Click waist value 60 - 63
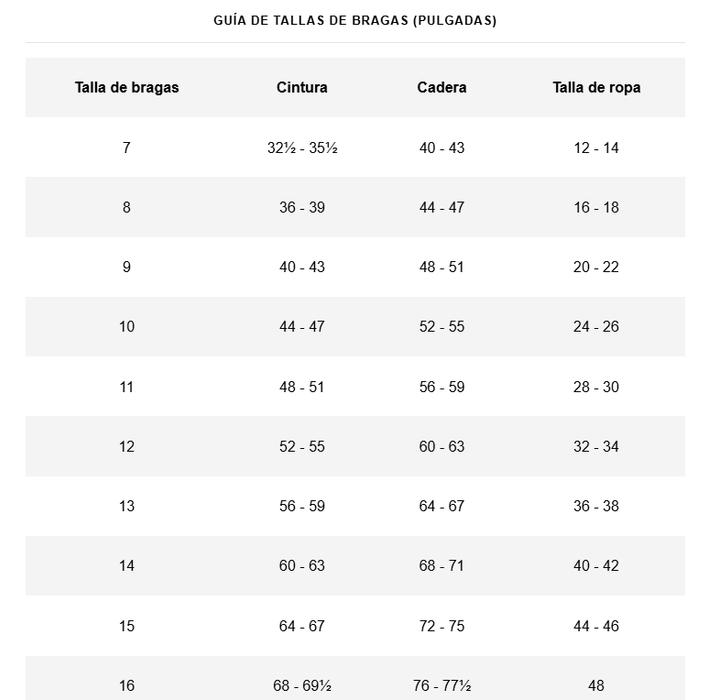Screen dimensions: 708x700 (302, 566)
